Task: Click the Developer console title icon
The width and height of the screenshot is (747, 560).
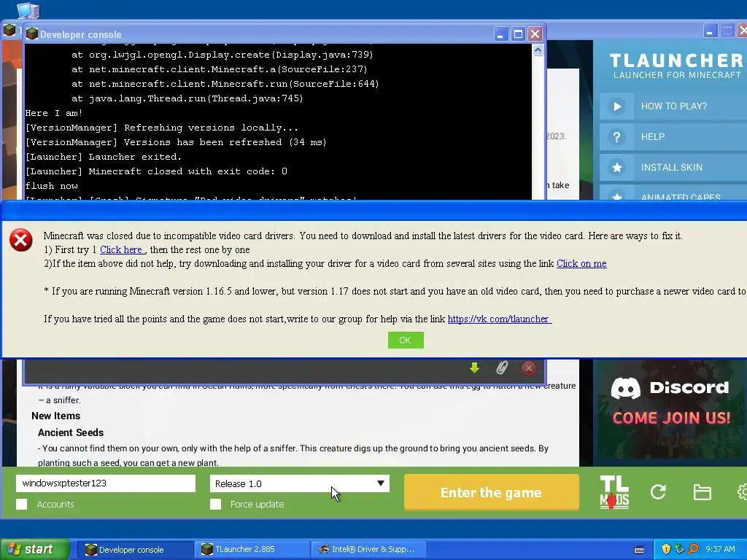Action: [32, 34]
